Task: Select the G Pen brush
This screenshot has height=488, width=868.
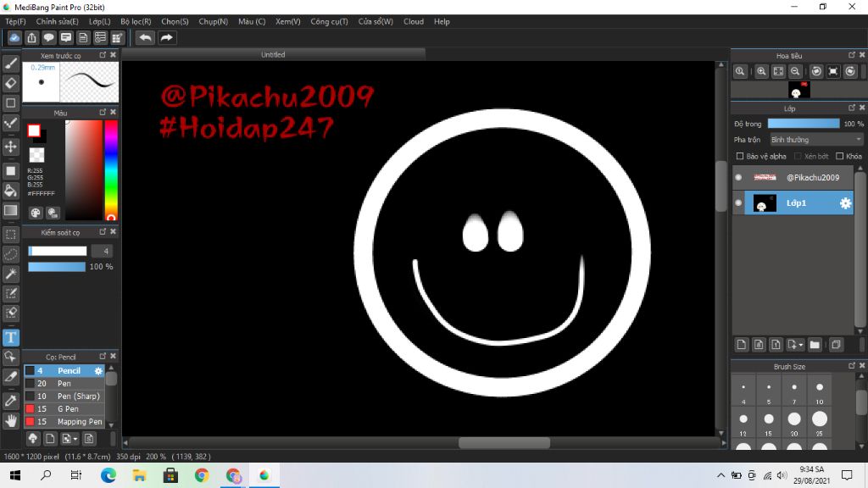Action: coord(64,409)
